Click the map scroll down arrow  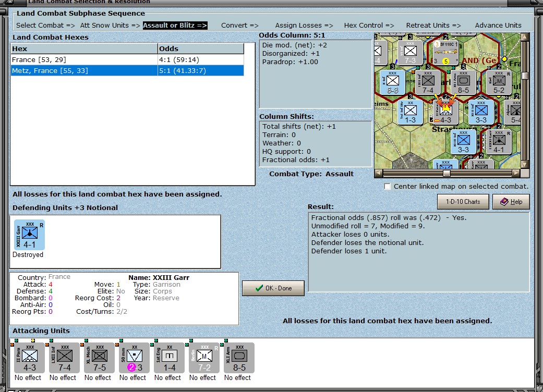click(525, 165)
